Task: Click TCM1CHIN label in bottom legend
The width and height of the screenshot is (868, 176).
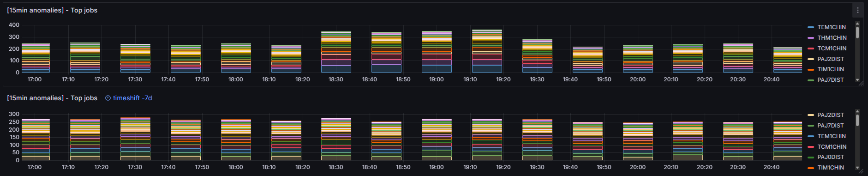Action: point(832,147)
